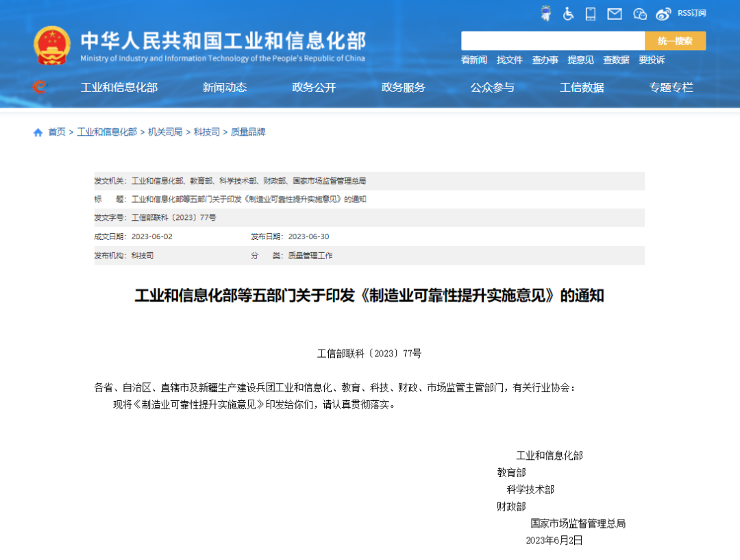Click the mobile phone version icon
740x560 pixels.
pos(591,14)
